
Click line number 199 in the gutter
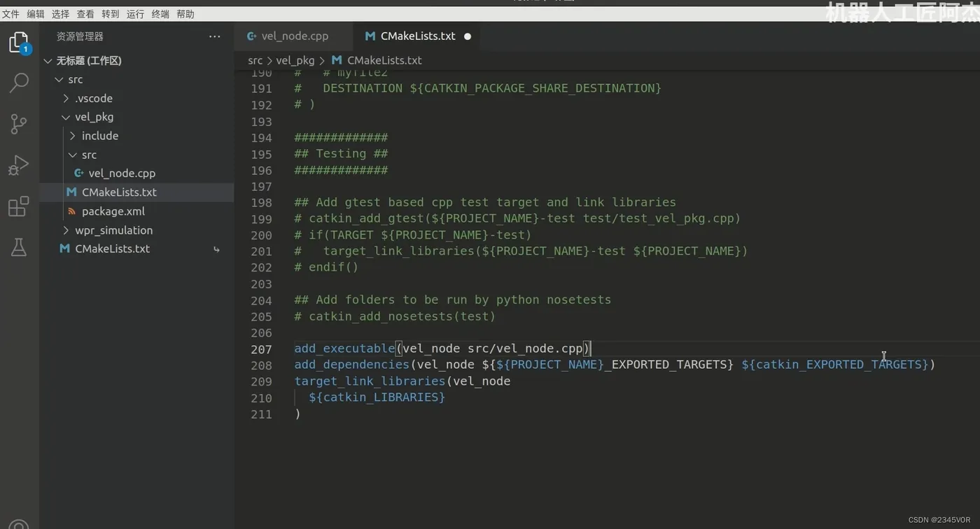coord(261,219)
